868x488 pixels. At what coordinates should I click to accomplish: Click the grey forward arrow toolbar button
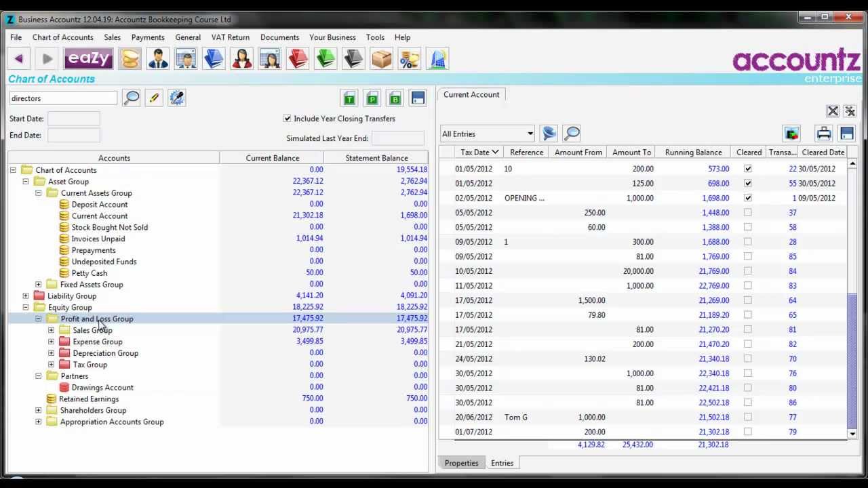pyautogui.click(x=47, y=59)
